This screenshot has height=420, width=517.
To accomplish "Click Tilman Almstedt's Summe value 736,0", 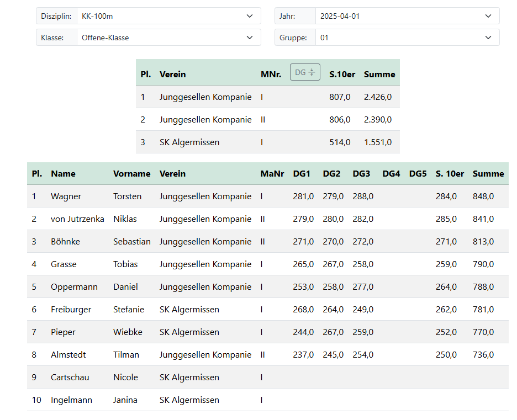I will click(x=483, y=355).
